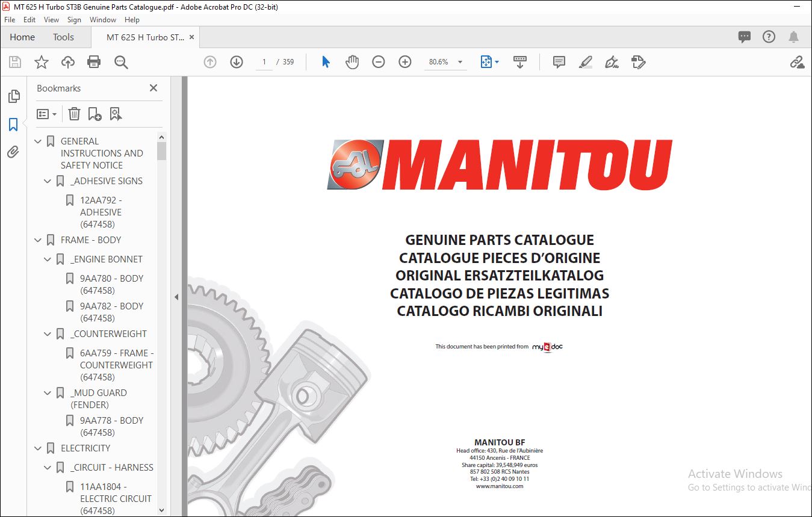Open the scrolling mode keyboard icon
This screenshot has height=517, width=812.
[x=520, y=62]
